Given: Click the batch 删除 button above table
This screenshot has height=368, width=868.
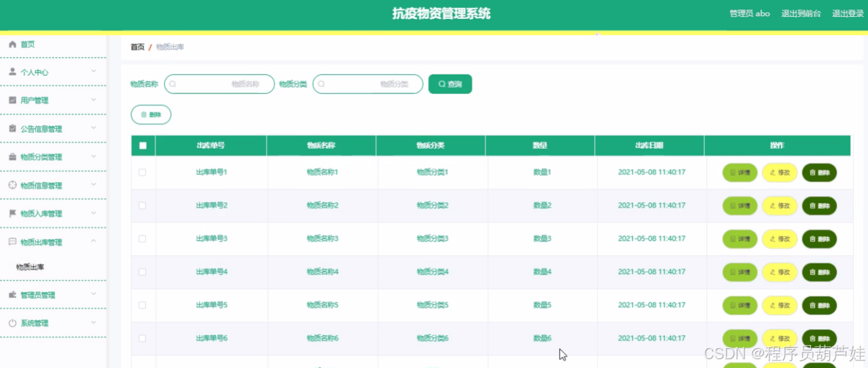Looking at the screenshot, I should coord(151,115).
